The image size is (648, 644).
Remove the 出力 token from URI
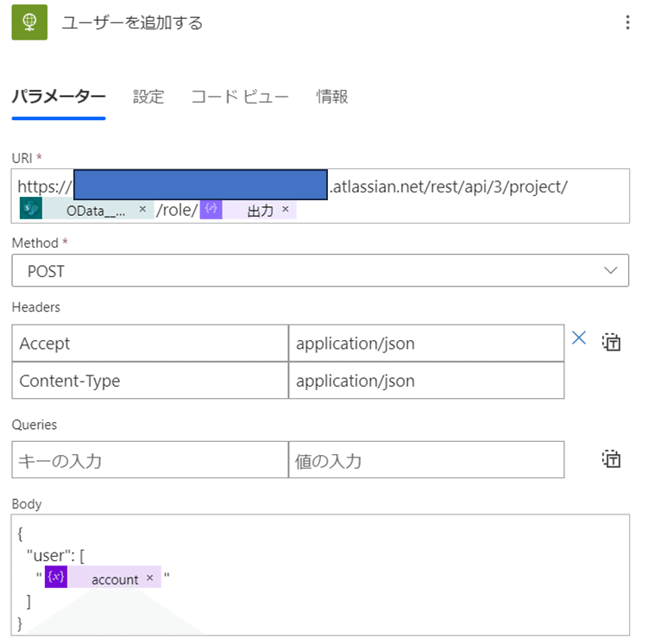286,209
